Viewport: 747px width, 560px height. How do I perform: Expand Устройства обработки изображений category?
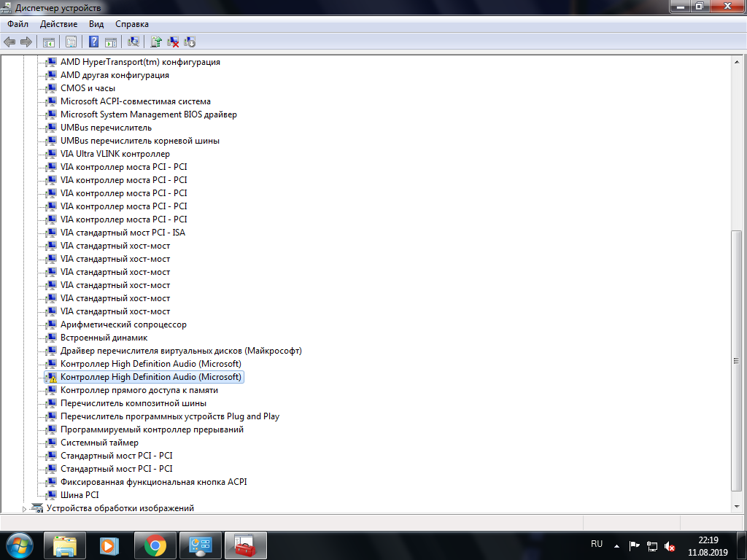tap(24, 508)
